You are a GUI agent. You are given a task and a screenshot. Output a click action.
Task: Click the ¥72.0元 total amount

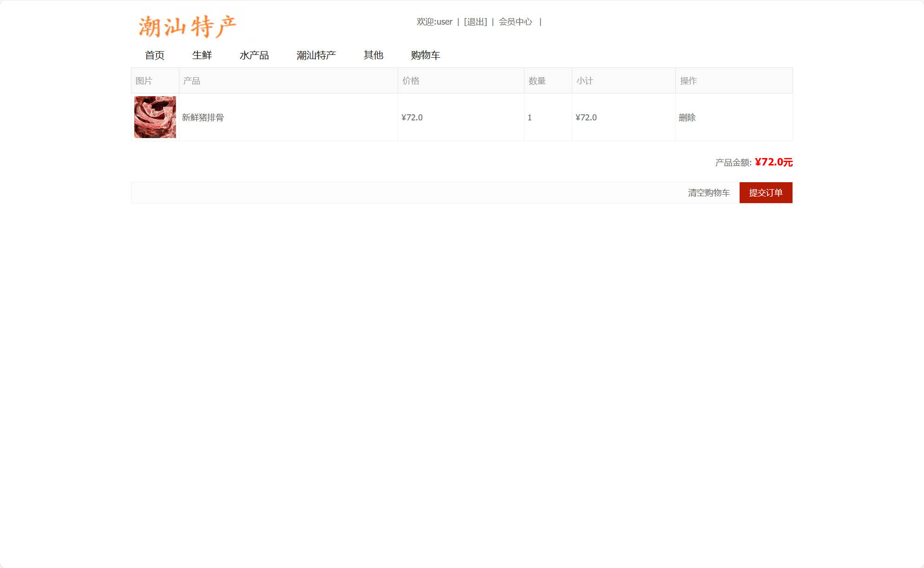pyautogui.click(x=773, y=162)
